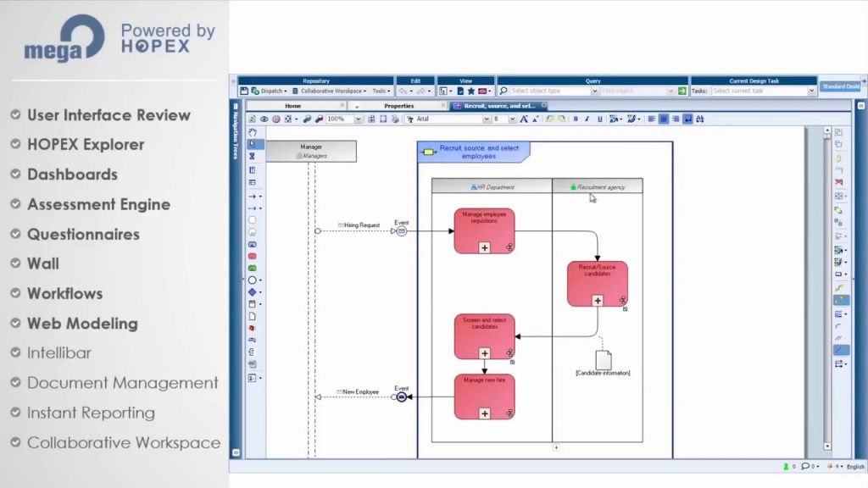The height and width of the screenshot is (488, 868).
Task: Click the Save icon in Repository group
Action: (244, 91)
